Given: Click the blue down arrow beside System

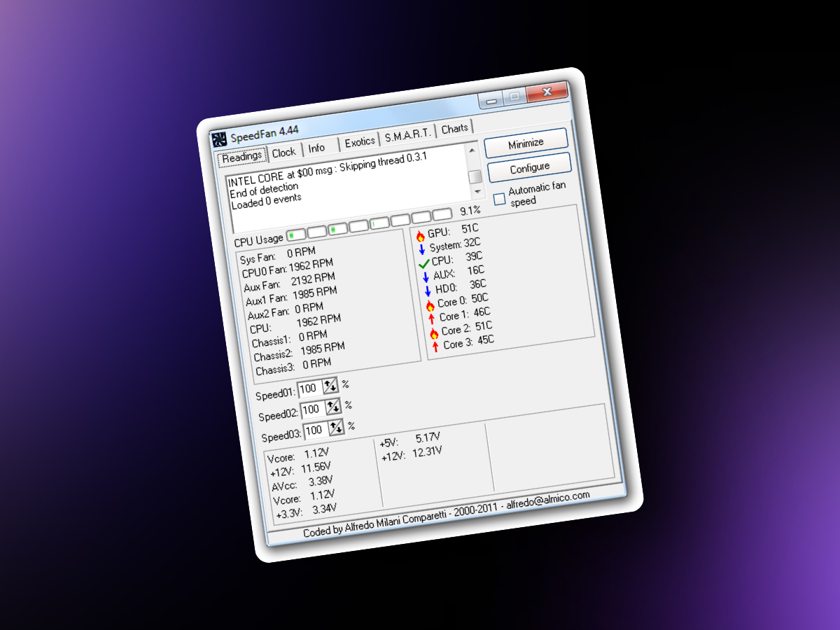Looking at the screenshot, I should pyautogui.click(x=422, y=249).
